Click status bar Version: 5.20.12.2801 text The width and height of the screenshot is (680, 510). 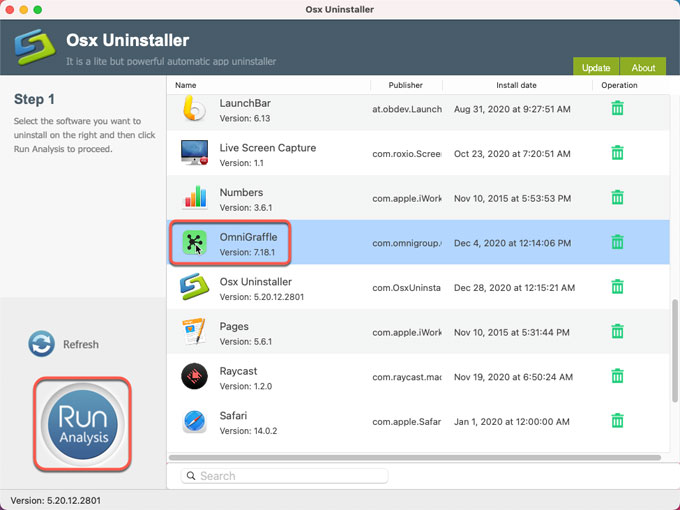tap(56, 500)
